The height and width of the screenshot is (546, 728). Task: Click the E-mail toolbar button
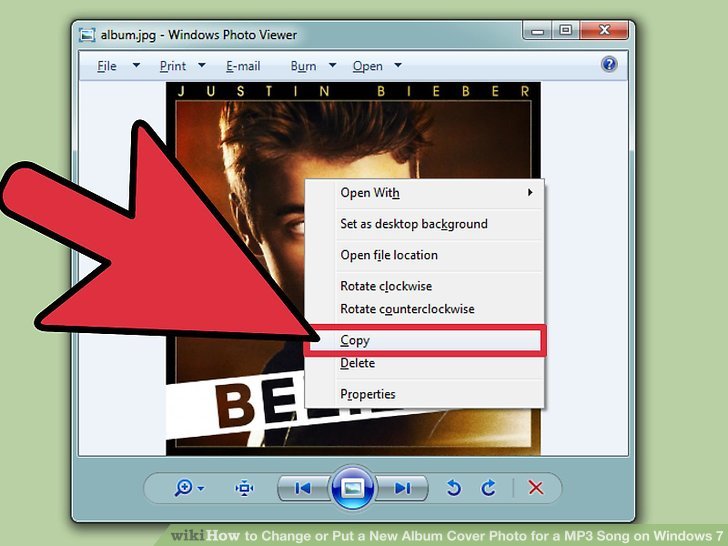click(x=242, y=66)
